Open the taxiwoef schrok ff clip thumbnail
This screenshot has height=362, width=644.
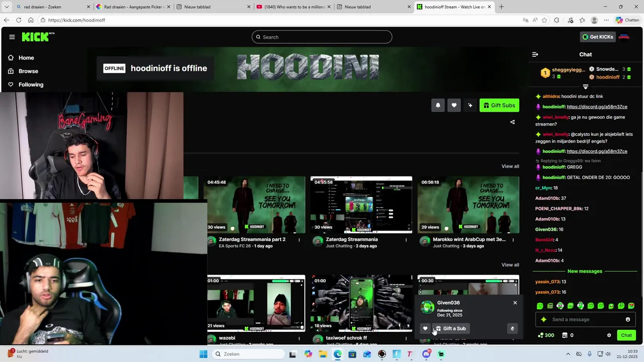(x=361, y=303)
